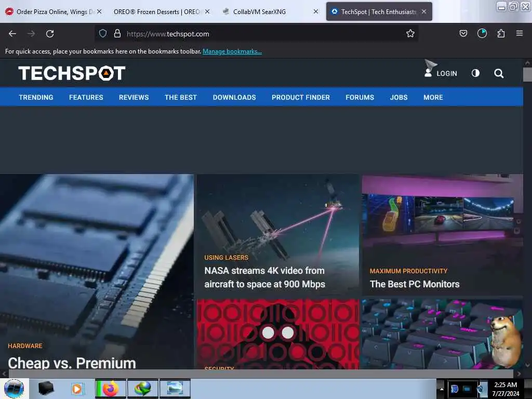Open Firefox application menu
Image resolution: width=532 pixels, height=399 pixels.
[x=519, y=33]
